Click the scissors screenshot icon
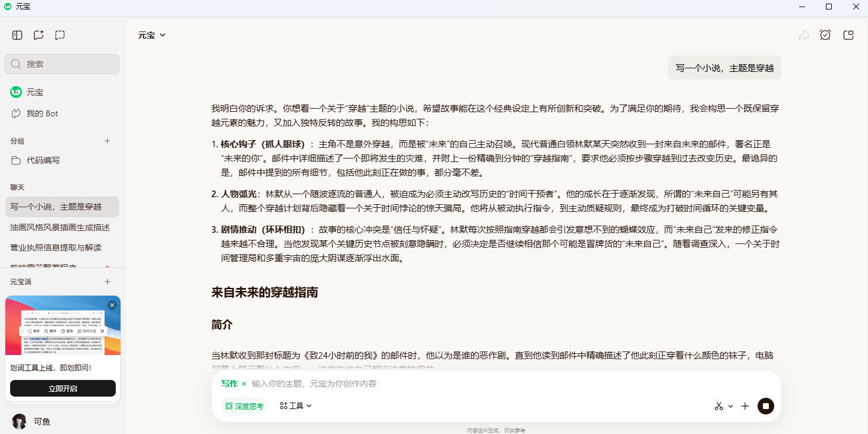The width and height of the screenshot is (868, 434). click(719, 406)
